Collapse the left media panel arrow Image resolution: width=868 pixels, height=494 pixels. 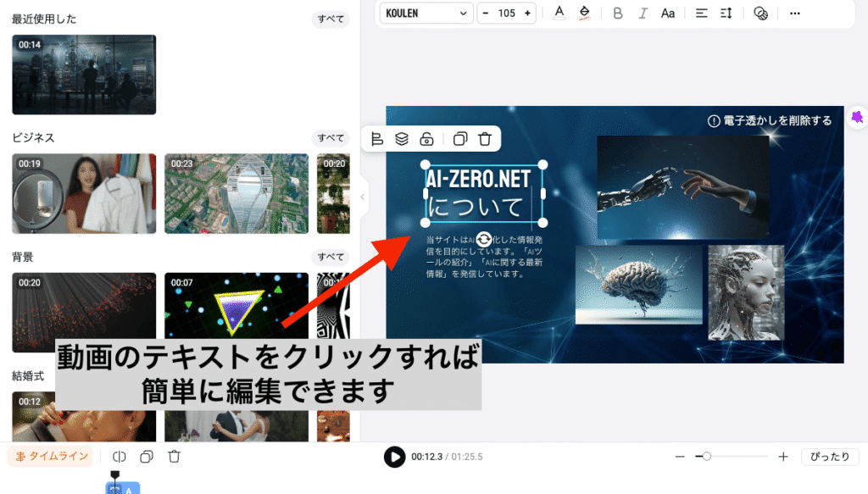[x=363, y=197]
